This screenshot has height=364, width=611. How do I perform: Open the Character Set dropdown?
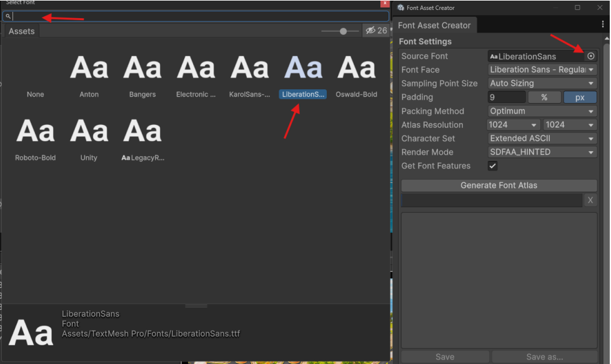point(542,139)
